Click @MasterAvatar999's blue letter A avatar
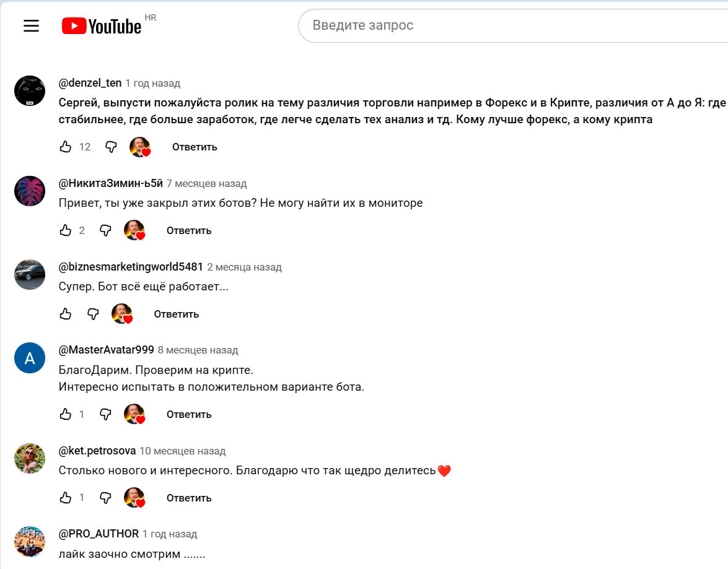The height and width of the screenshot is (569, 728). 30,358
